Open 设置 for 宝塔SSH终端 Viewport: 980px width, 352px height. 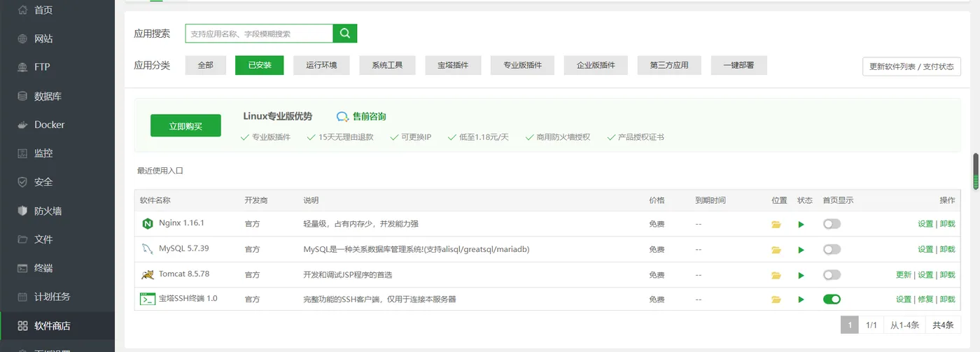[x=904, y=299]
